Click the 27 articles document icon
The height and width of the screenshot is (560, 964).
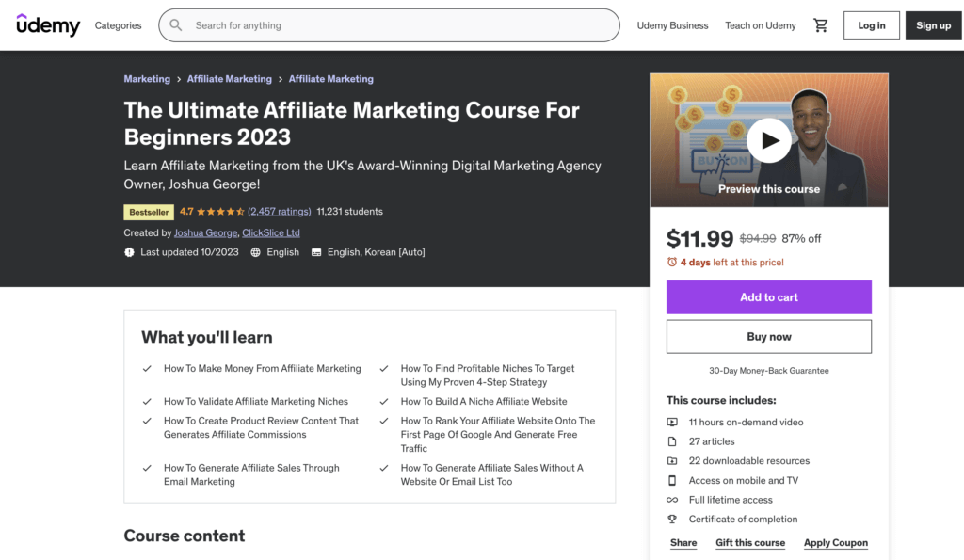(670, 441)
